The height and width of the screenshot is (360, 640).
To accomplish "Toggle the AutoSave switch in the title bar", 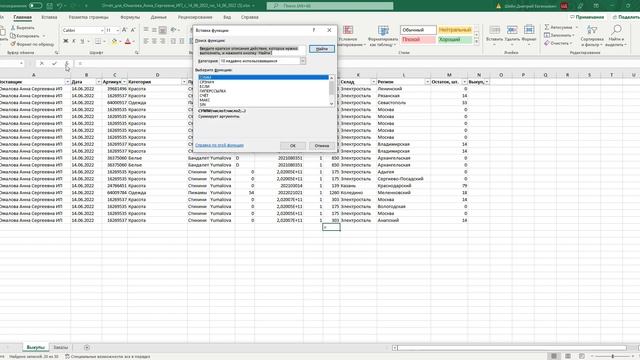I will pyautogui.click(x=35, y=6).
